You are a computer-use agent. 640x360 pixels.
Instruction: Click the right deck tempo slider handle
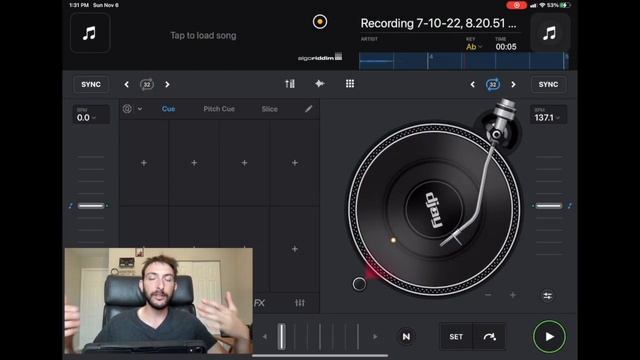549,206
